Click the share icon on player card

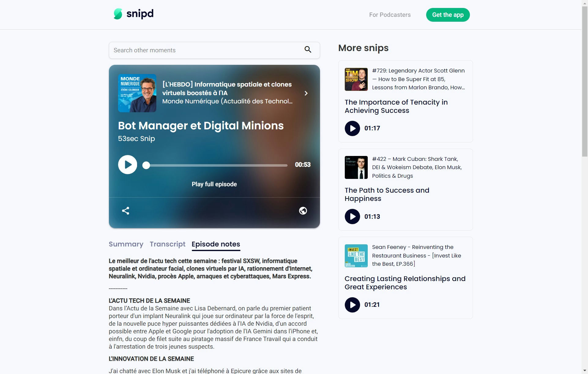(x=125, y=211)
